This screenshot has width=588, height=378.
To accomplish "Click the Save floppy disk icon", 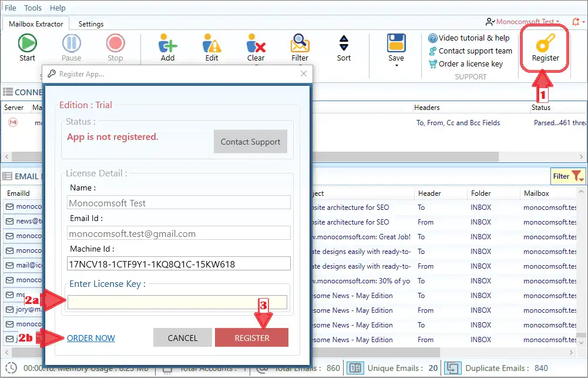I will coord(397,43).
